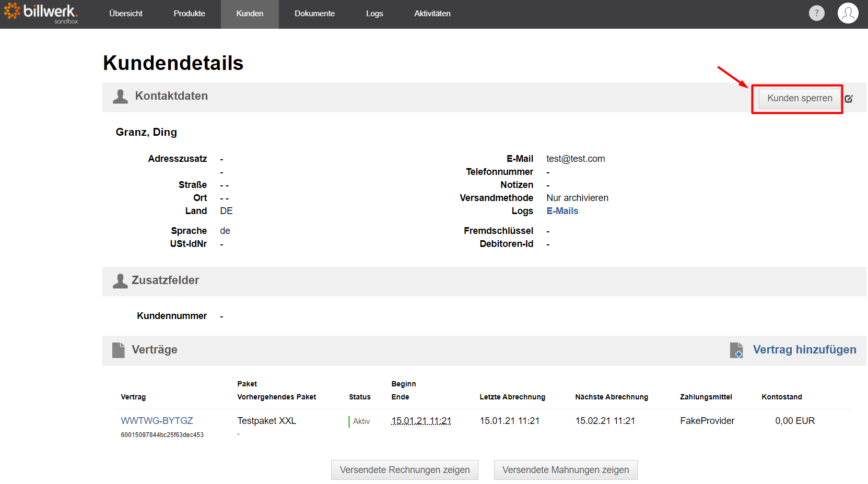Click the add contract document icon
868x484 pixels.
(736, 350)
